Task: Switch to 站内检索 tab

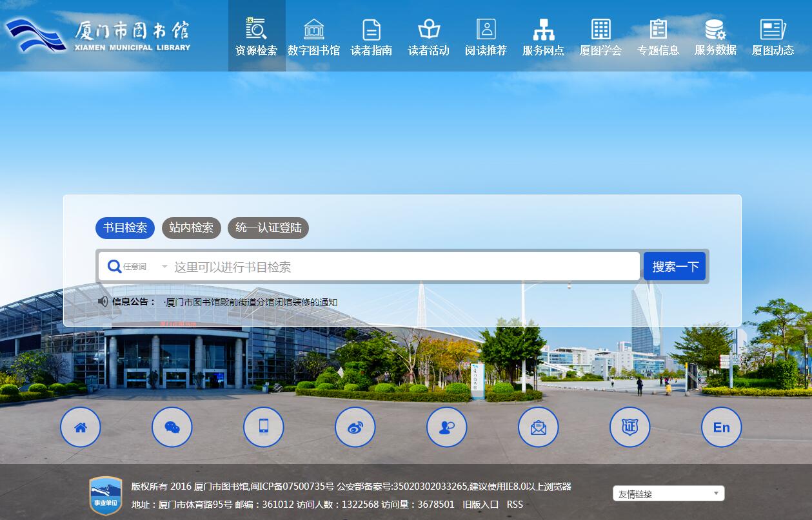Action: (x=192, y=228)
